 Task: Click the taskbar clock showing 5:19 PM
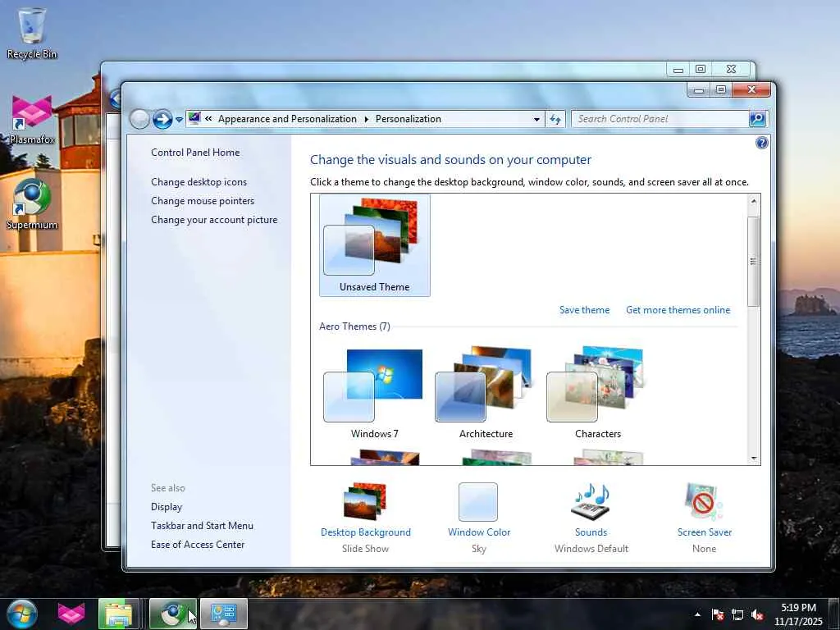click(798, 614)
